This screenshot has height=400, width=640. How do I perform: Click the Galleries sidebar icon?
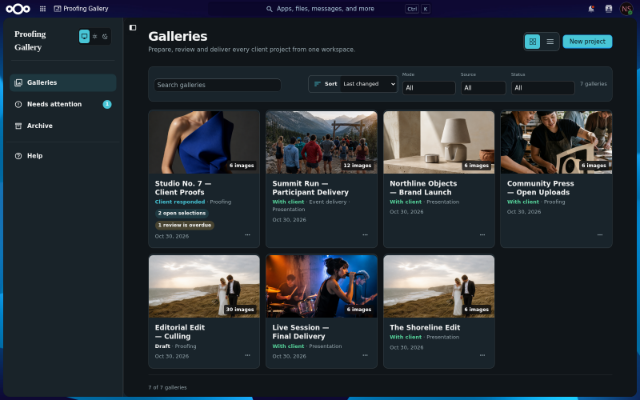(x=18, y=83)
